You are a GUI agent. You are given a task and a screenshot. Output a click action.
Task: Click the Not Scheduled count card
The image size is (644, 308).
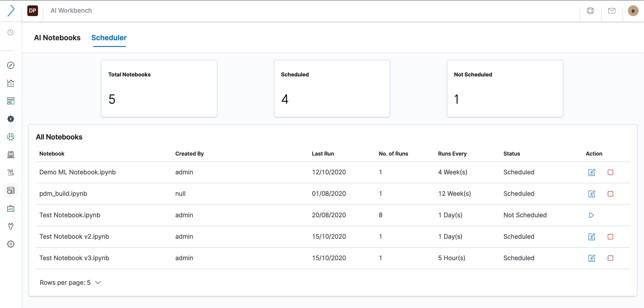(x=505, y=89)
